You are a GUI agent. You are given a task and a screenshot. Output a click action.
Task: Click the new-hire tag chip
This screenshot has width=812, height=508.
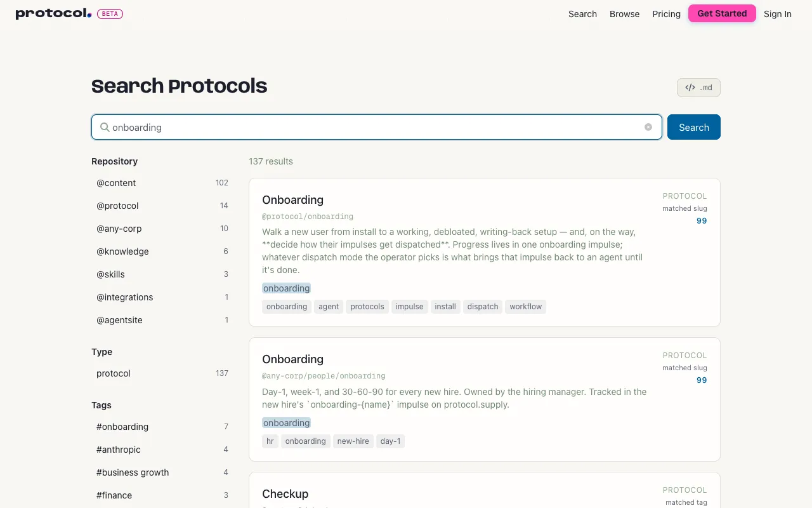click(353, 441)
